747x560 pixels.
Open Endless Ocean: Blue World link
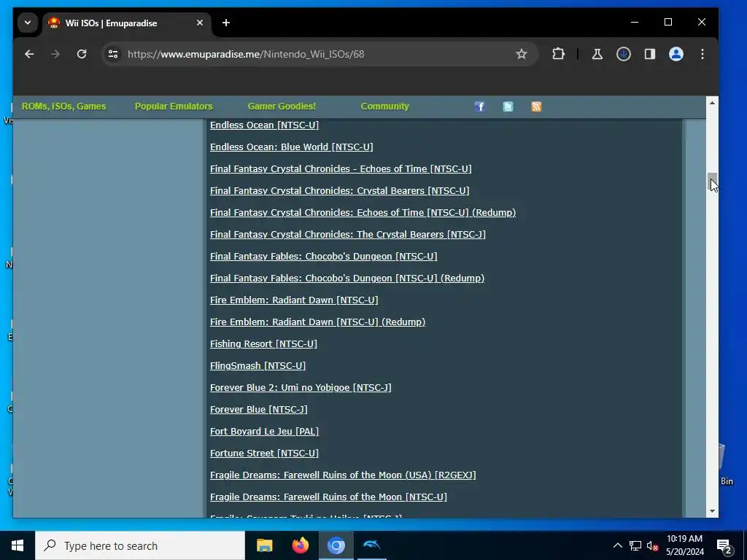pos(292,147)
